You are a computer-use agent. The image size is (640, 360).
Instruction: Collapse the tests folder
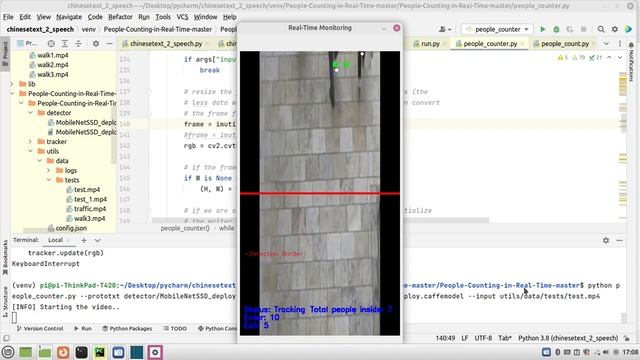(49, 180)
